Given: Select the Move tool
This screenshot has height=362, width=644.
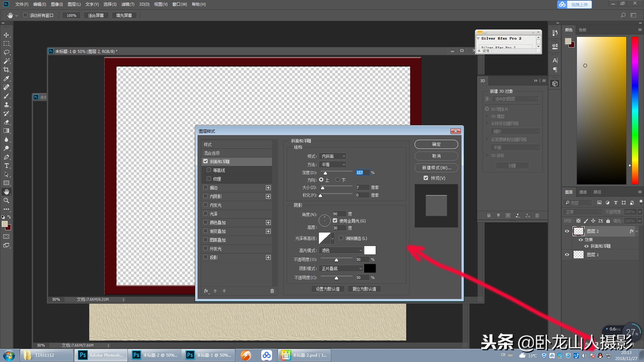Looking at the screenshot, I should pyautogui.click(x=7, y=35).
